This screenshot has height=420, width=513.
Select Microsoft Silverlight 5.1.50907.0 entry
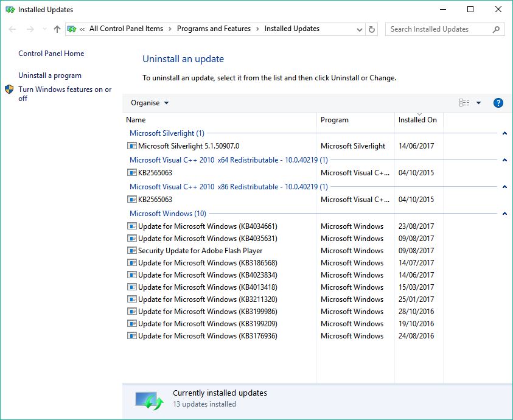coord(189,146)
